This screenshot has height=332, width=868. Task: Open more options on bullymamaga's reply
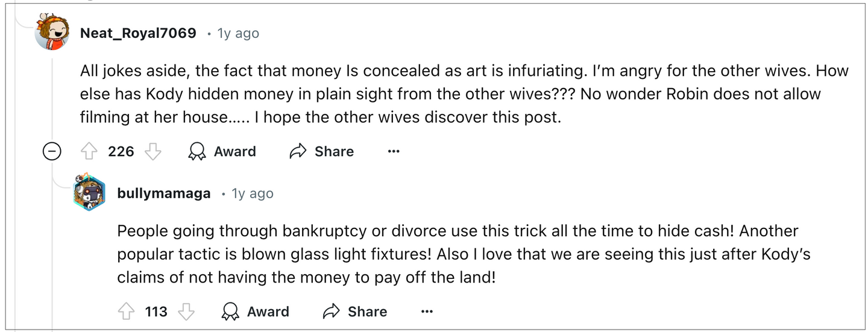tap(427, 312)
